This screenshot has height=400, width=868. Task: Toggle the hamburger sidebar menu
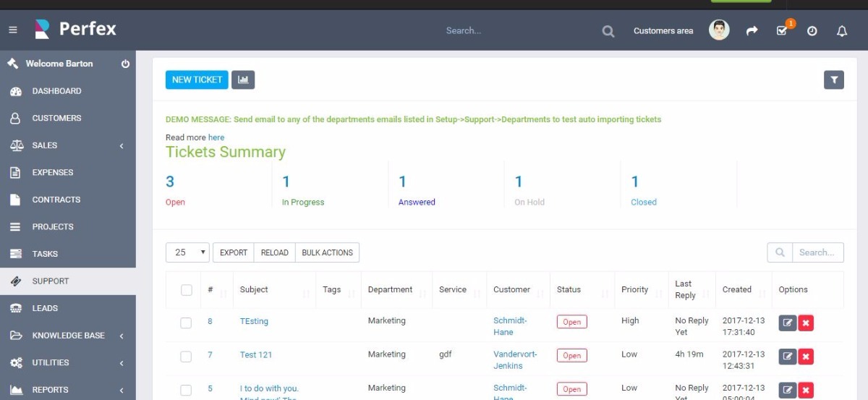click(12, 30)
